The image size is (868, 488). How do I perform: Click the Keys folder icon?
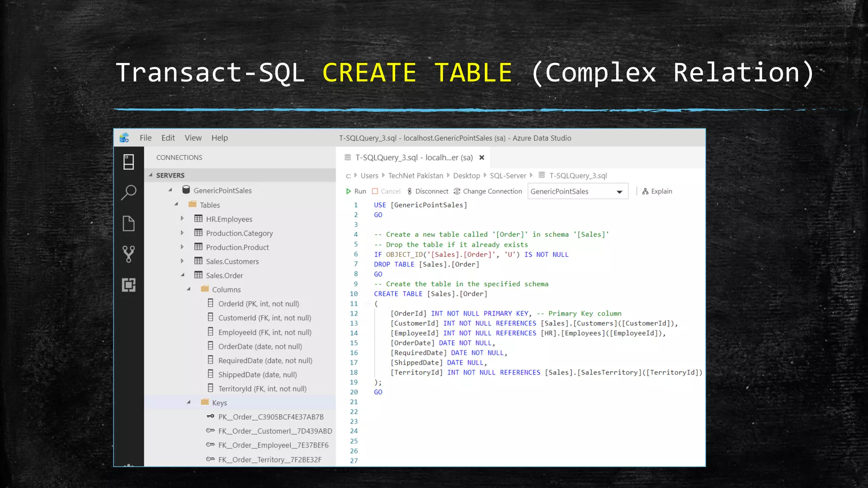[x=205, y=402]
